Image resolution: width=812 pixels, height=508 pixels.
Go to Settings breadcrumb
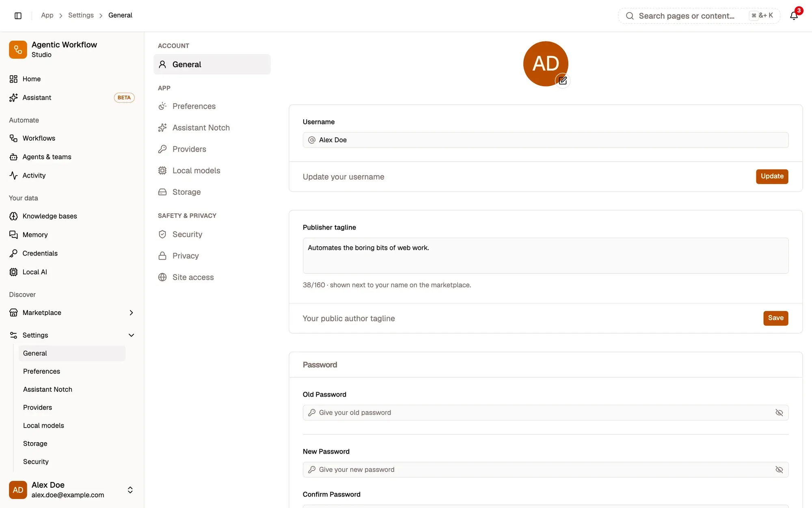(x=81, y=15)
